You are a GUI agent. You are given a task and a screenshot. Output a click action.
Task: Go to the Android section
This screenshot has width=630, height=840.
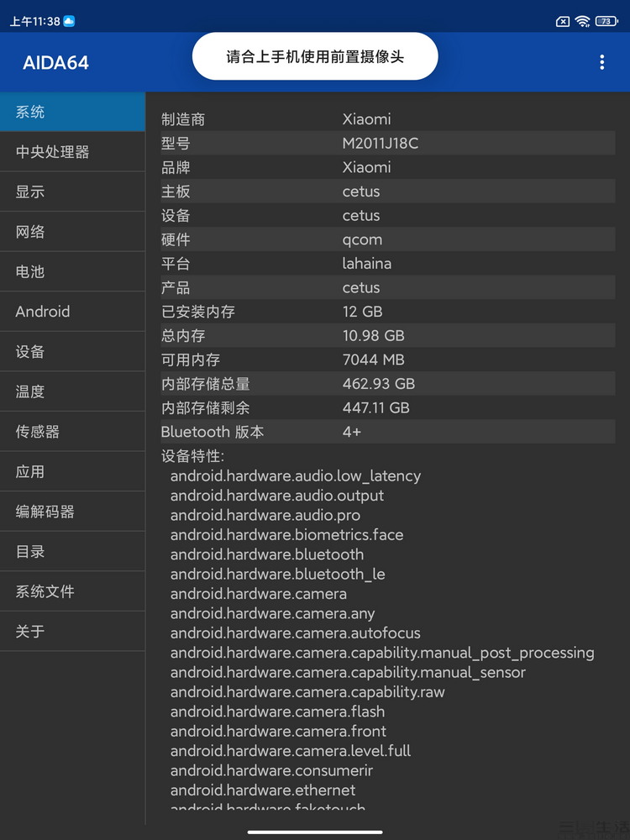(x=72, y=312)
